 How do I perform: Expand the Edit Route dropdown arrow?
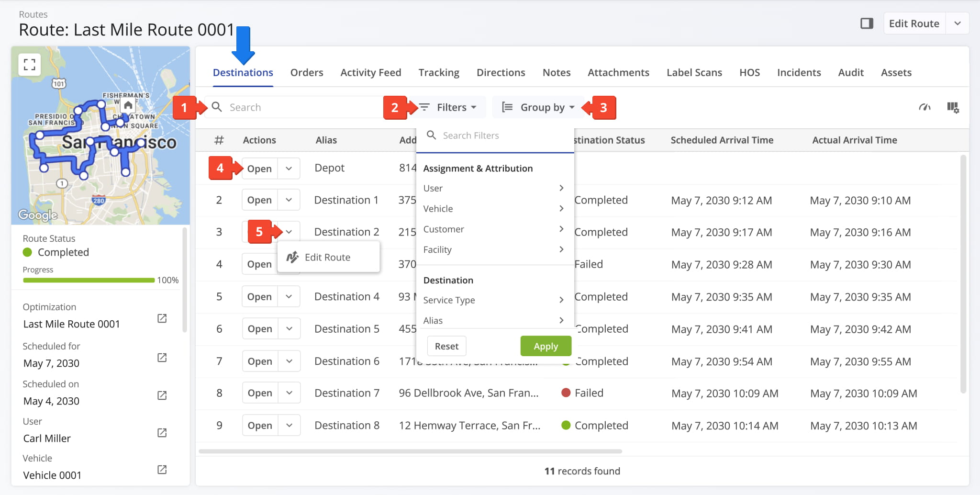(958, 23)
